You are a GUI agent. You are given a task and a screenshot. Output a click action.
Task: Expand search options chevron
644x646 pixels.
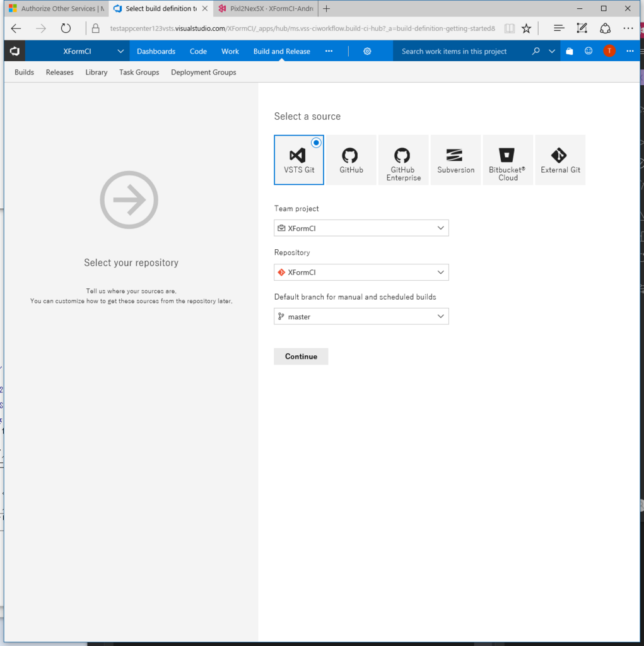pos(552,51)
